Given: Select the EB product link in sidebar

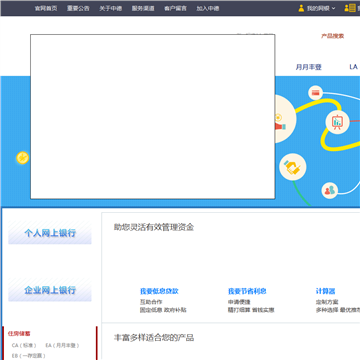Looking at the screenshot, I should 29,356.
